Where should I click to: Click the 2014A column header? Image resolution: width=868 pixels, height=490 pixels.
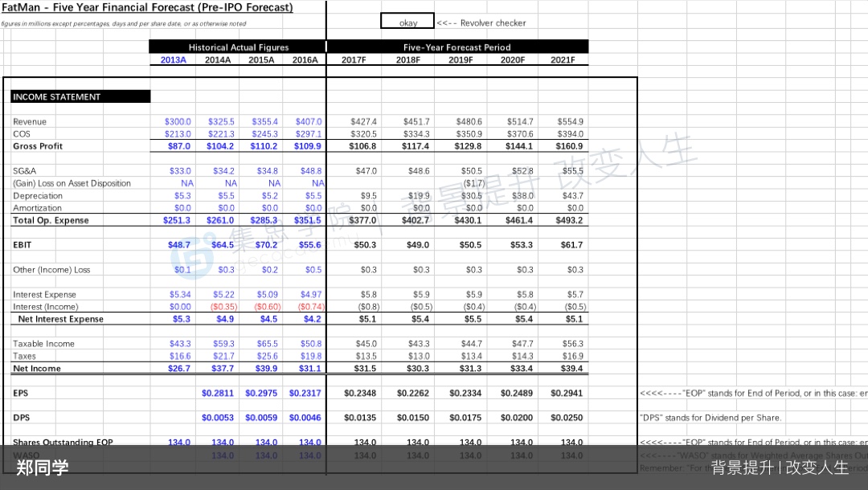[x=218, y=59]
